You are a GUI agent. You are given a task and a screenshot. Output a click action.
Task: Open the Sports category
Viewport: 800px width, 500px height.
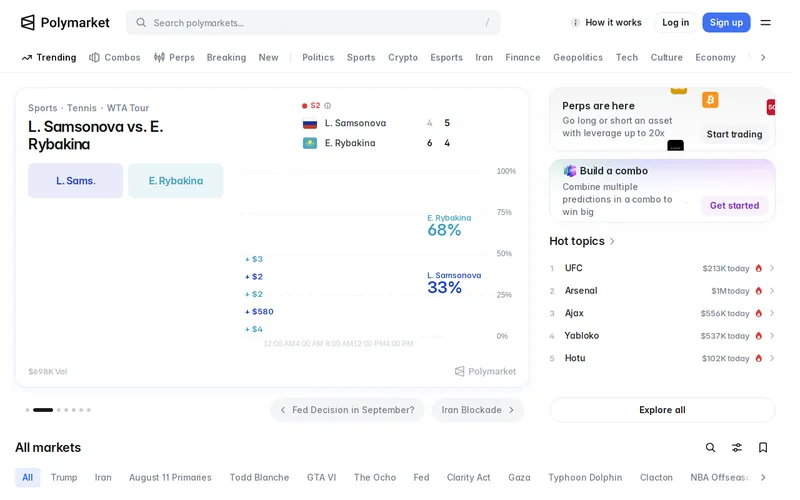point(361,58)
